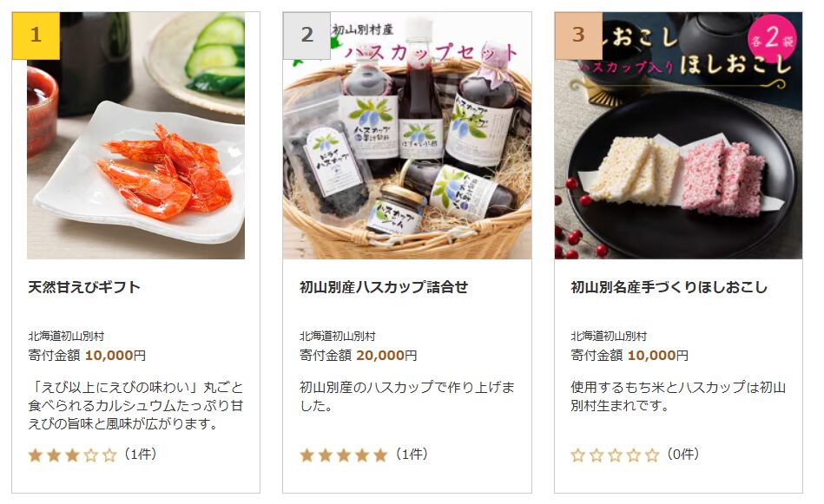Open title 初山別名産手づくりほしおこし
824x504 pixels.
[x=669, y=287]
